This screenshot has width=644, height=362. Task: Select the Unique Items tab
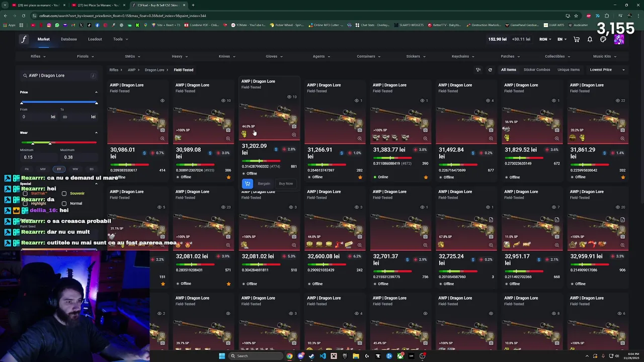tap(569, 70)
